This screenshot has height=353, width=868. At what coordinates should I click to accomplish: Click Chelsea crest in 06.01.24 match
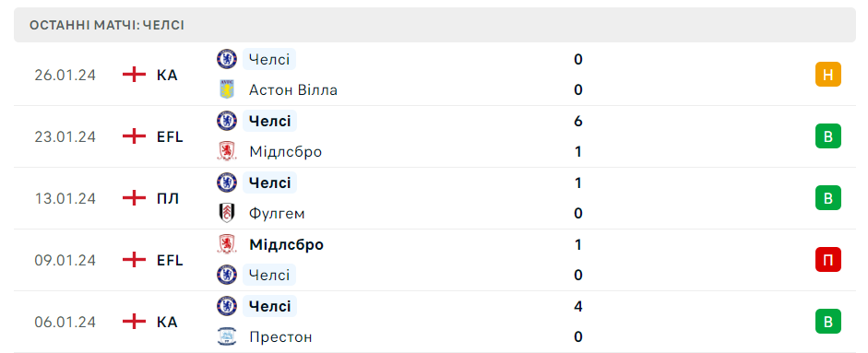pyautogui.click(x=227, y=305)
